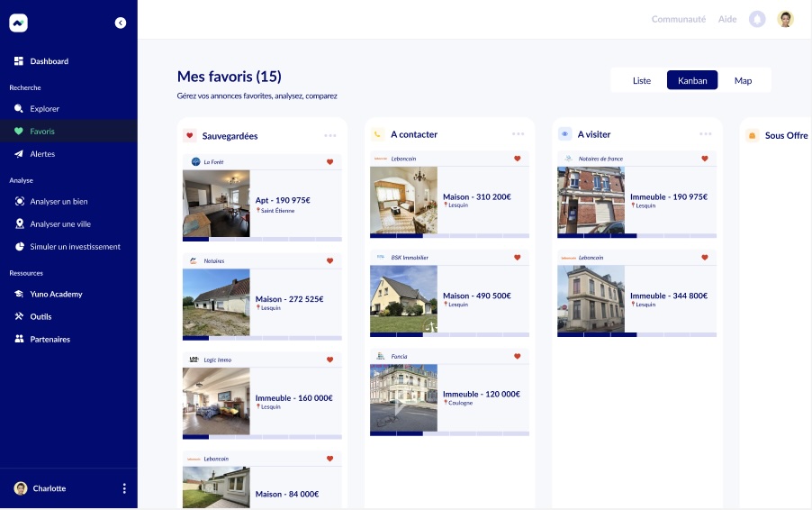Select Favoris in the sidebar
This screenshot has height=510, width=812.
(68, 132)
